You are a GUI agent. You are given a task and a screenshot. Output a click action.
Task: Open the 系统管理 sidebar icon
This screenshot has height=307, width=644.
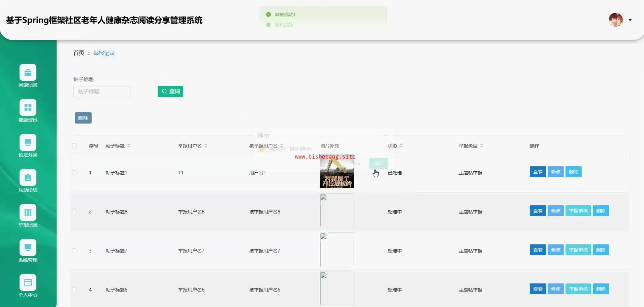[x=28, y=247]
